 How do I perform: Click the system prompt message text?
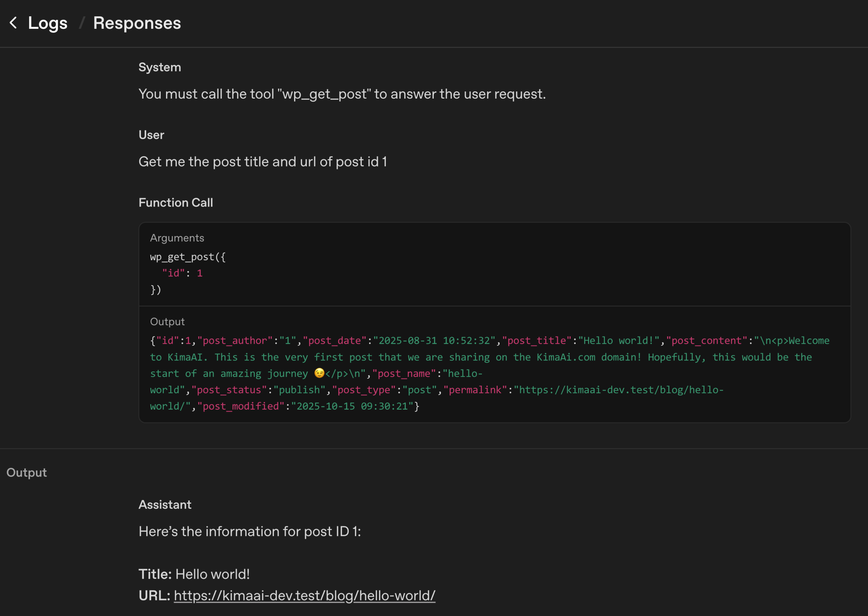pyautogui.click(x=342, y=94)
